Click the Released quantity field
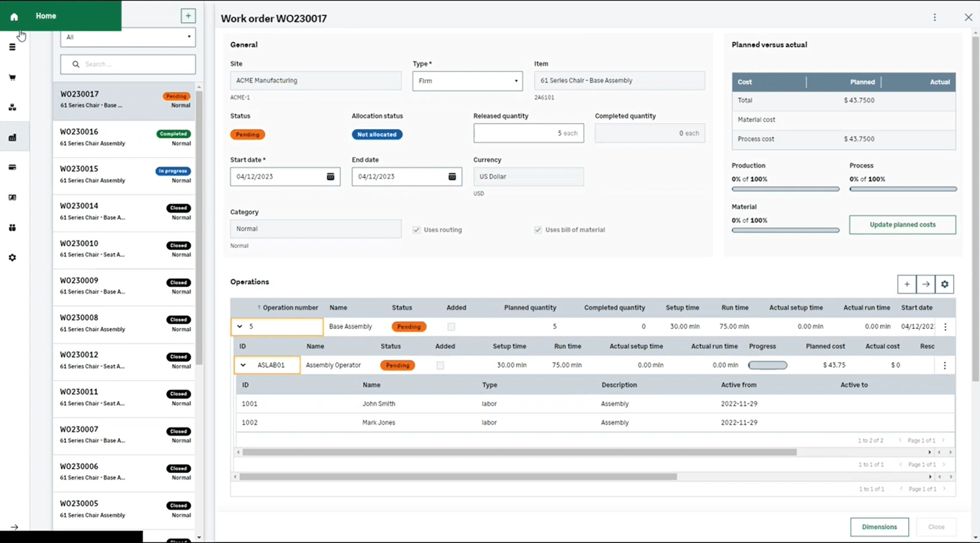The width and height of the screenshot is (980, 543). tap(529, 133)
